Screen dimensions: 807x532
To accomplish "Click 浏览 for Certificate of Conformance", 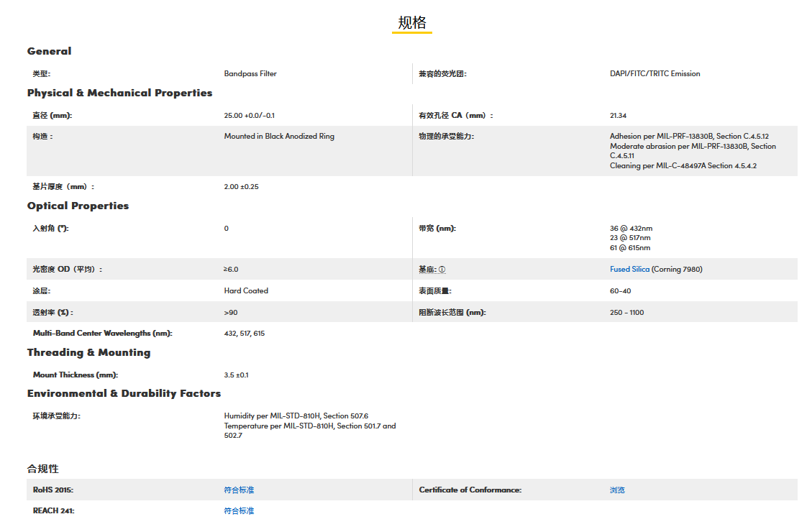I will pos(617,490).
